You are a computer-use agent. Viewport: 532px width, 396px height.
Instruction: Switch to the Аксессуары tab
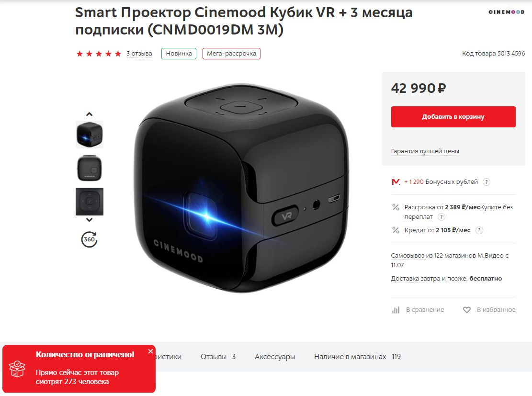pos(275,357)
